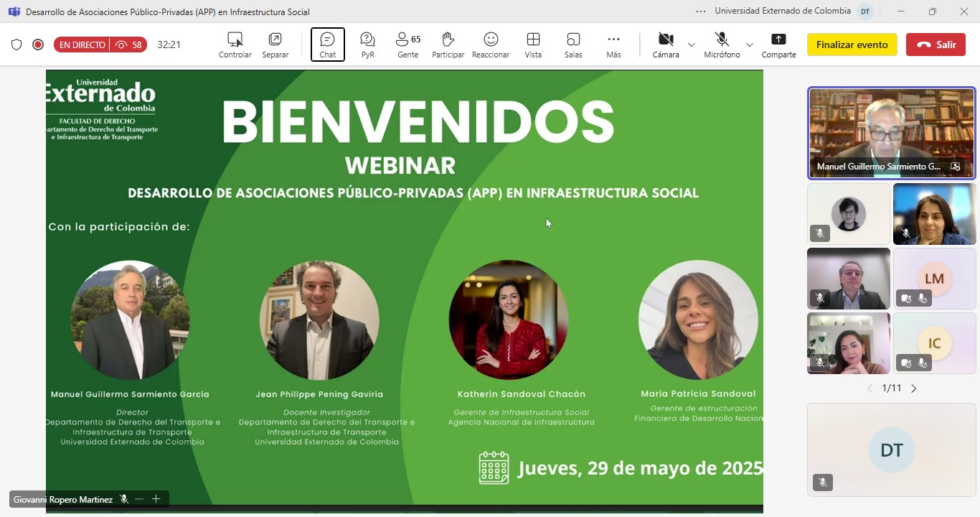Start sharing with Comparte button
This screenshot has height=517, width=980.
point(778,45)
